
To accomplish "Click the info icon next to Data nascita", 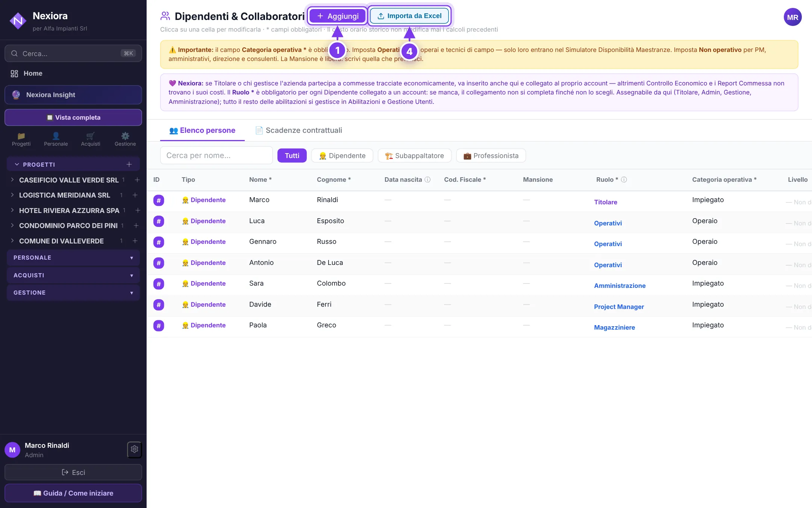I will [427, 179].
